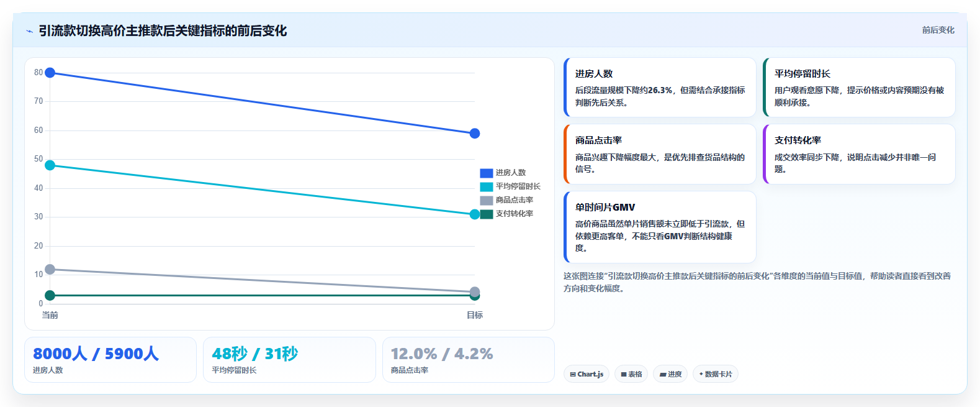Select the 进度 tag
The image size is (980, 407).
tap(670, 374)
